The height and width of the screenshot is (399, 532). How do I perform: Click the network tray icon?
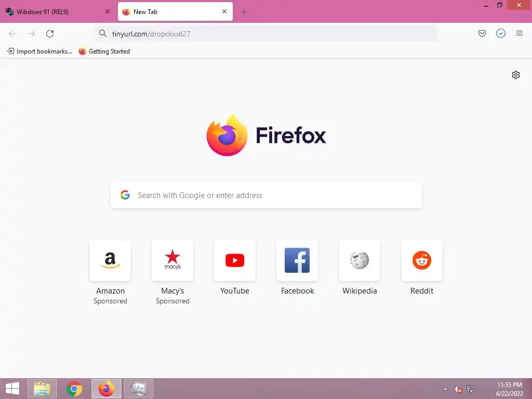471,389
